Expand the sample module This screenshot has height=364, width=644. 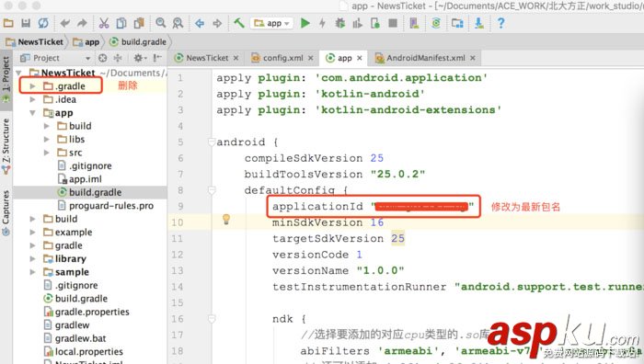32,272
